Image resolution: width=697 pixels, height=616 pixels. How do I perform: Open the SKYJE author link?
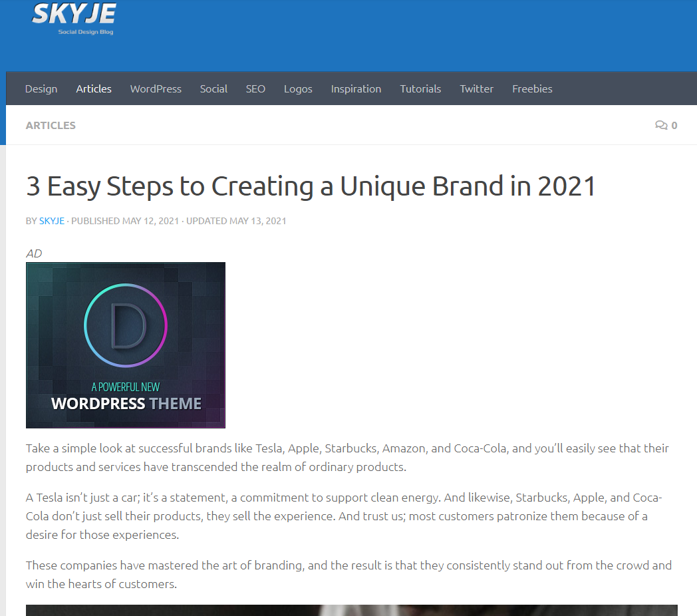(x=52, y=221)
